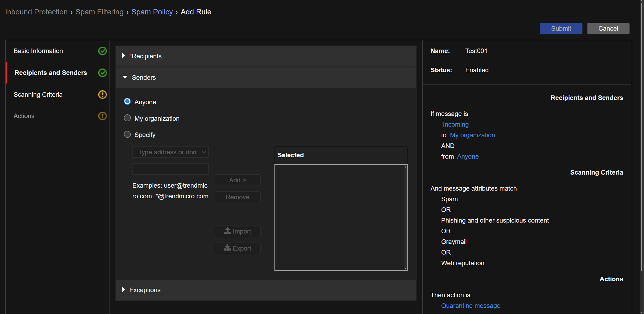Go to the Basic Information step
644x314 pixels.
[38, 51]
